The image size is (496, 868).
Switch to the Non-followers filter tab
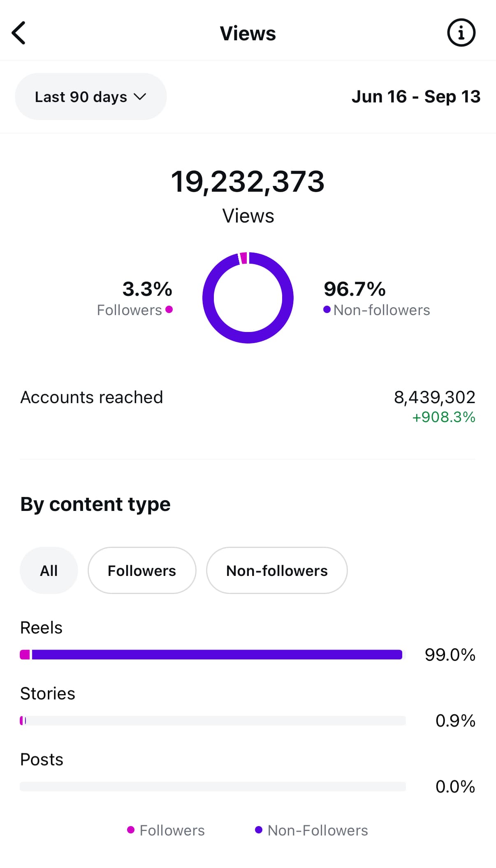(277, 571)
